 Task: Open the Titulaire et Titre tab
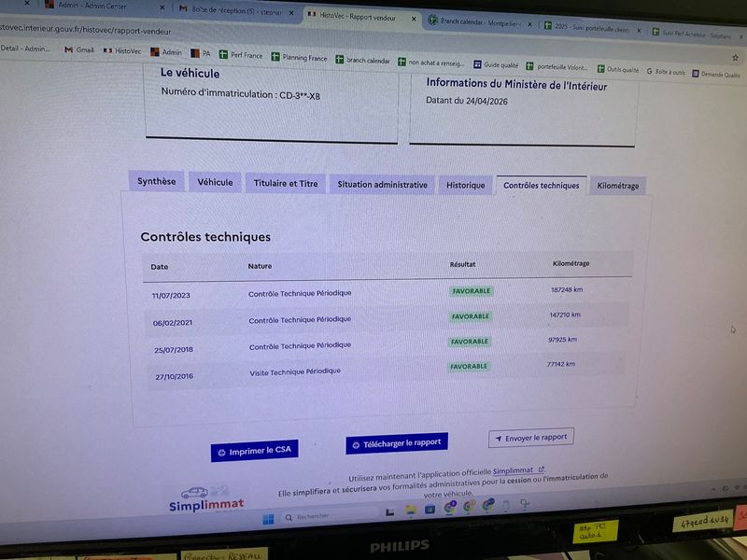point(286,183)
